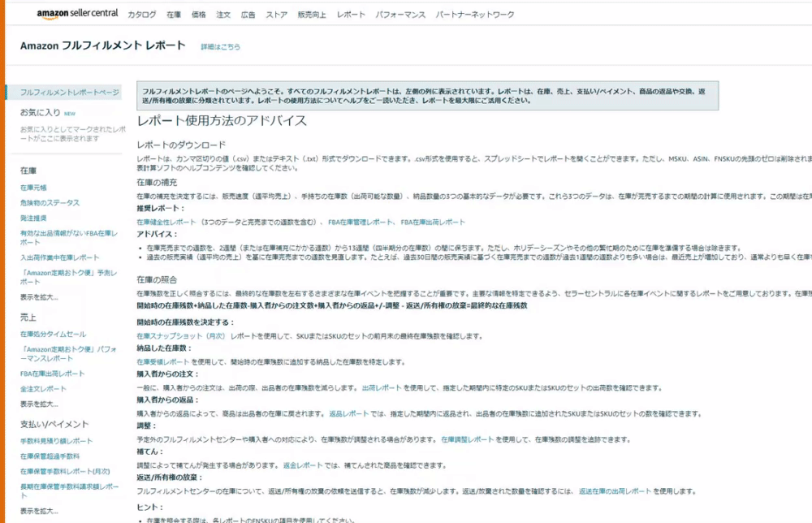Click the 在庫健全性レポート link in main text
The height and width of the screenshot is (523, 812).
[x=166, y=223]
